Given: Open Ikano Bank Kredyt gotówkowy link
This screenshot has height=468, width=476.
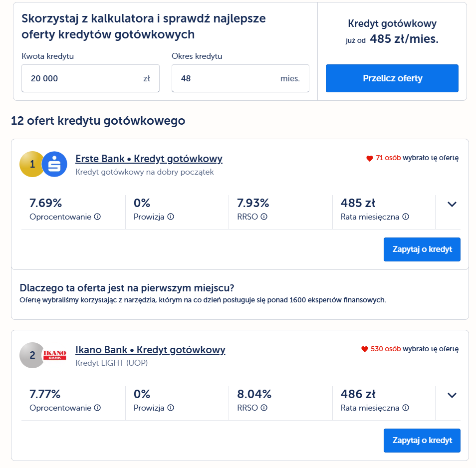Looking at the screenshot, I should pyautogui.click(x=150, y=350).
